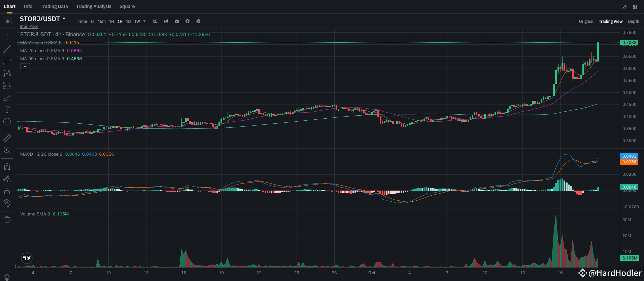
Task: Select the text annotation tool
Action: click(x=7, y=110)
